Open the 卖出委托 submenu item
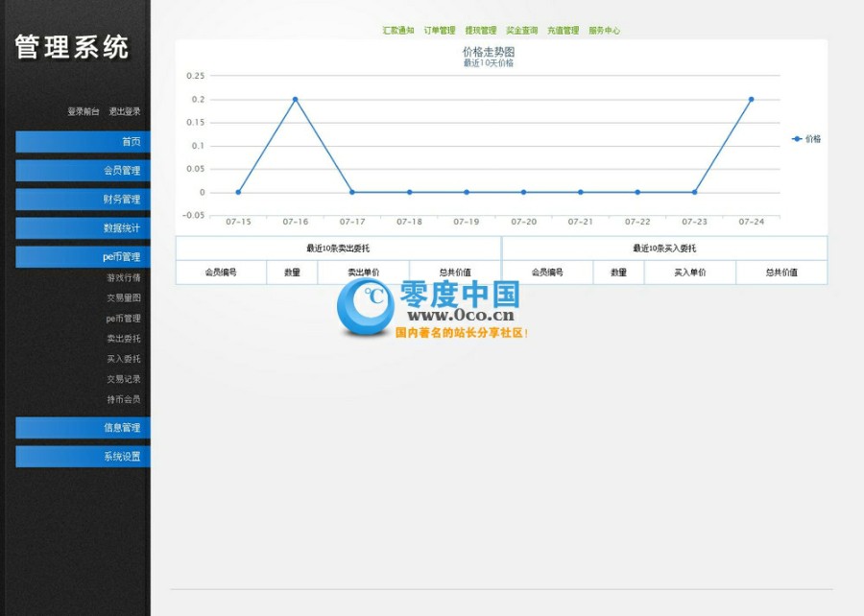Viewport: 864px width, 616px height. [124, 339]
